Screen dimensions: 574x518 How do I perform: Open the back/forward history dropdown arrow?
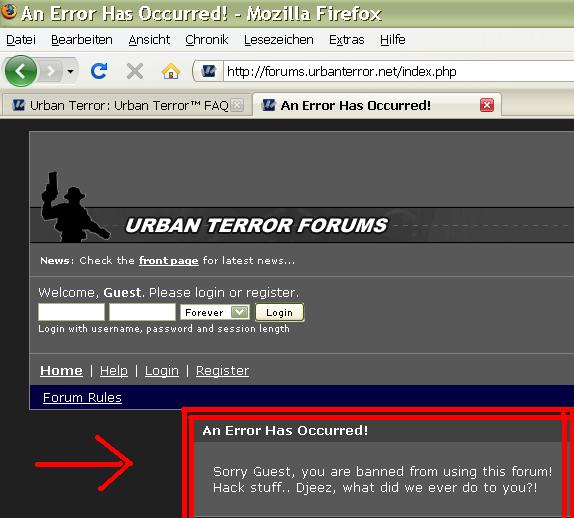click(71, 71)
